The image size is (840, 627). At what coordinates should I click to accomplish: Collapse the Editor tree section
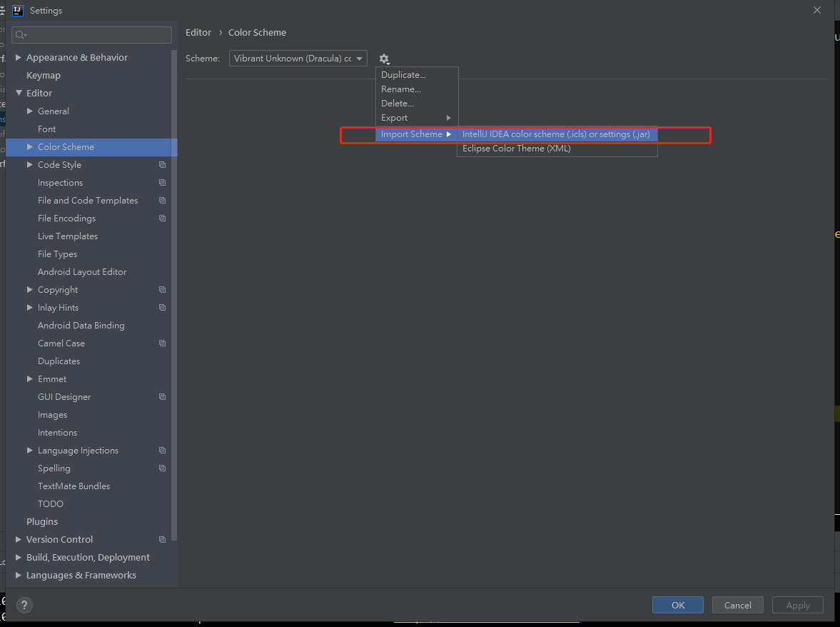tap(19, 93)
